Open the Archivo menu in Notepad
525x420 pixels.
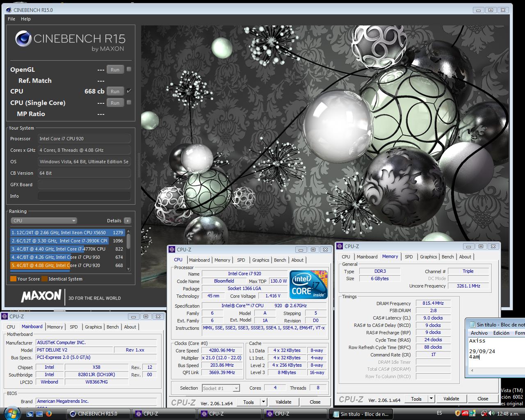point(479,333)
